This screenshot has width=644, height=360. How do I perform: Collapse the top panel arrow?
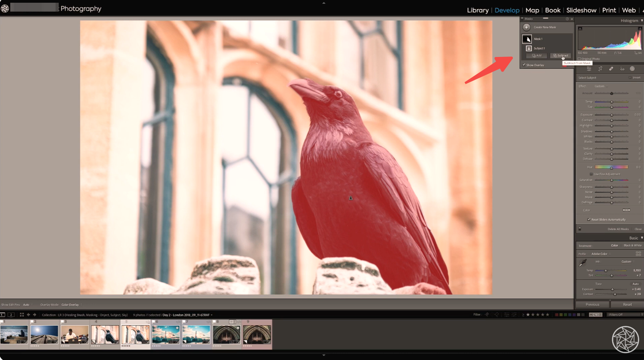(x=324, y=3)
